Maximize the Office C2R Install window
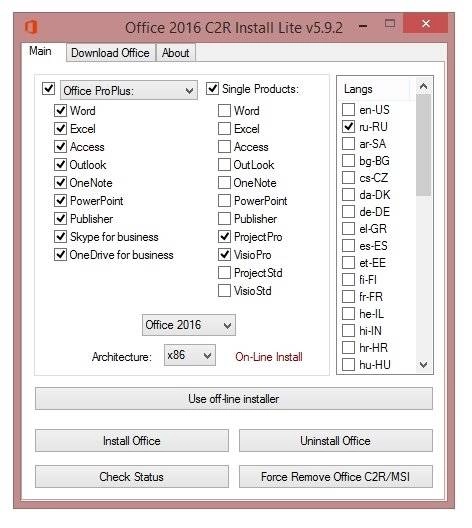This screenshot has height=528, width=472. [390, 24]
